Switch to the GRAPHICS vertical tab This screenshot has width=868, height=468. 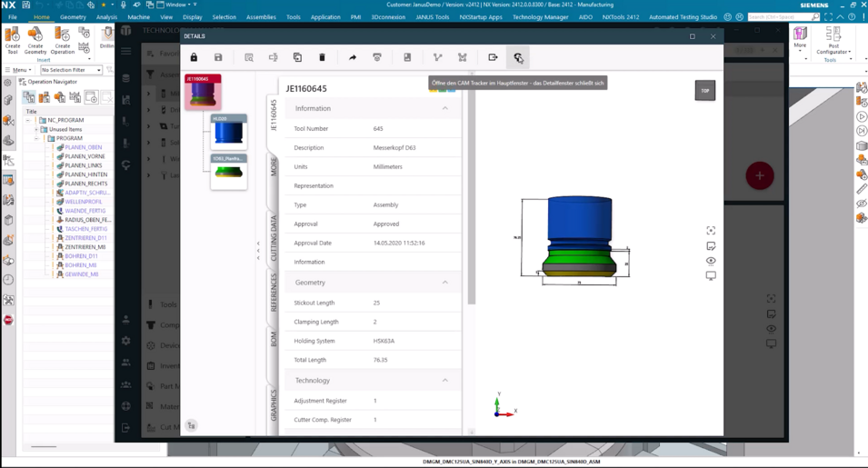coord(274,405)
